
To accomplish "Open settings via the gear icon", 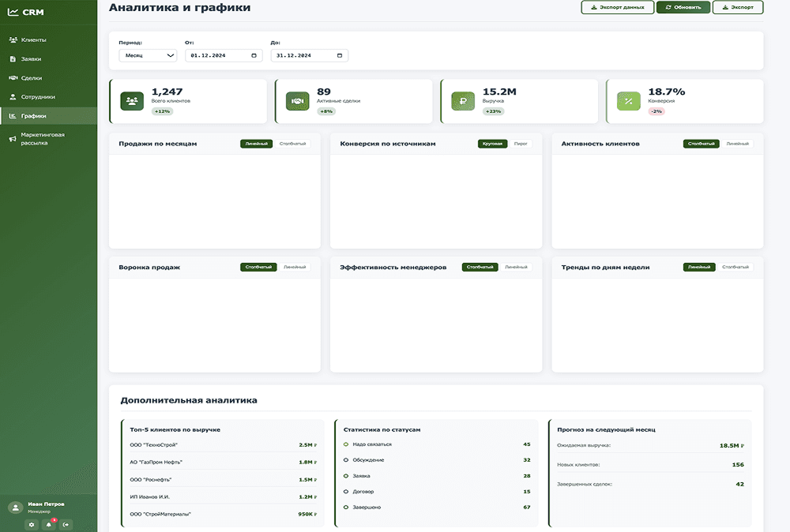I will (x=32, y=524).
